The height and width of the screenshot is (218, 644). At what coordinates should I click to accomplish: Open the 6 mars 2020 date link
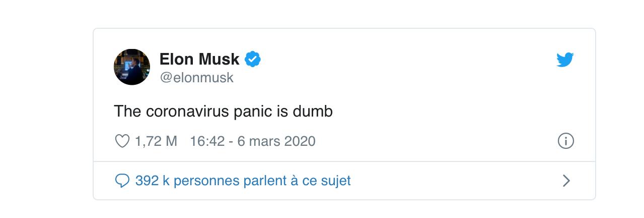(276, 141)
